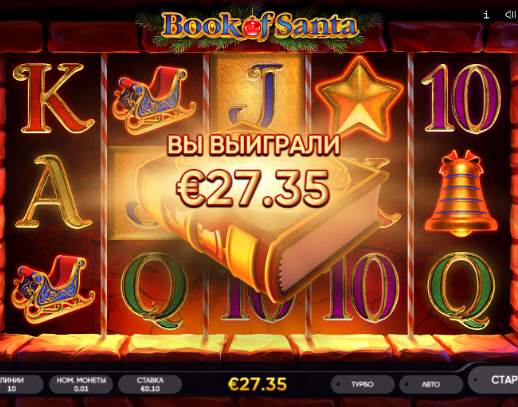Click the sleigh symbol on second reel
518x407 pixels.
click(x=154, y=99)
